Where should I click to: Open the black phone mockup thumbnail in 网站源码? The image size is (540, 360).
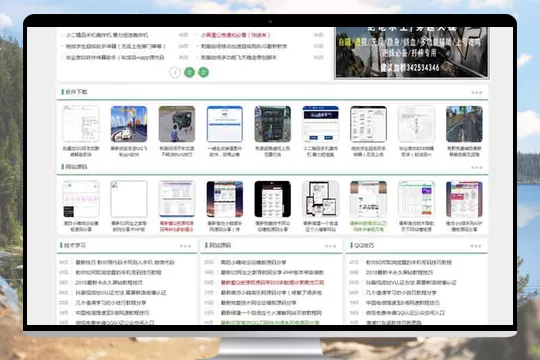[x=272, y=199]
